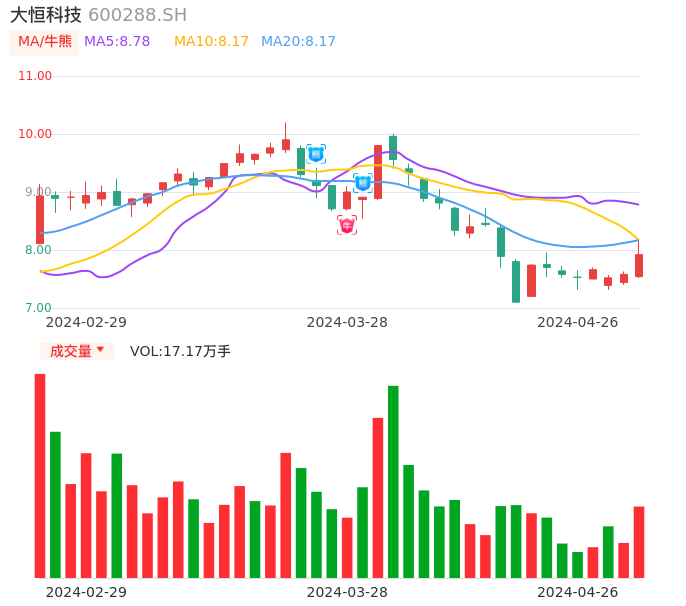Open the 成交量 indicator dropdown

77,351
